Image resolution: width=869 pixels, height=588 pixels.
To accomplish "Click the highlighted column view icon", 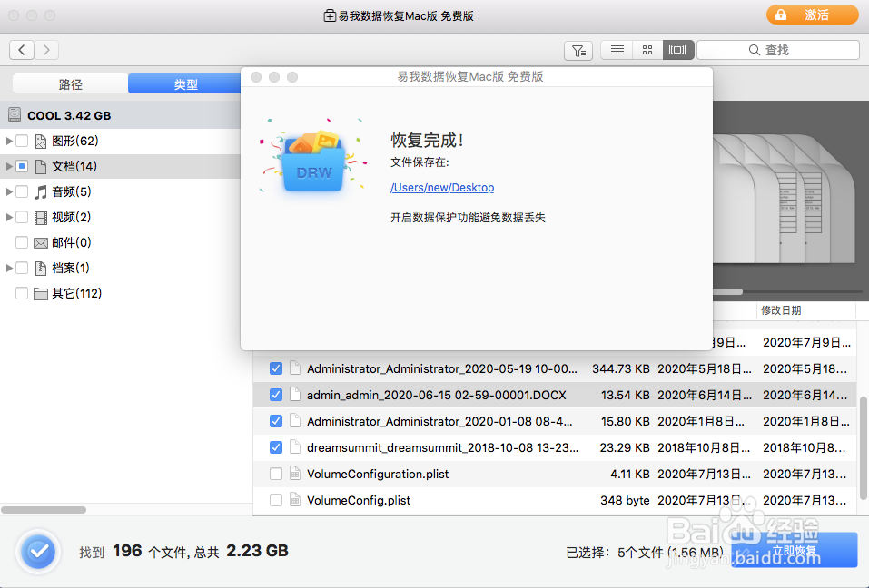I will click(677, 50).
